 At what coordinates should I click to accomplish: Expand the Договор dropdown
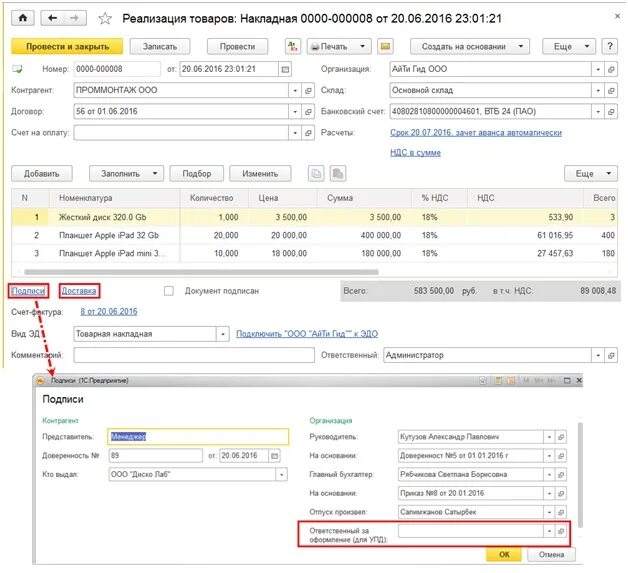[295, 112]
